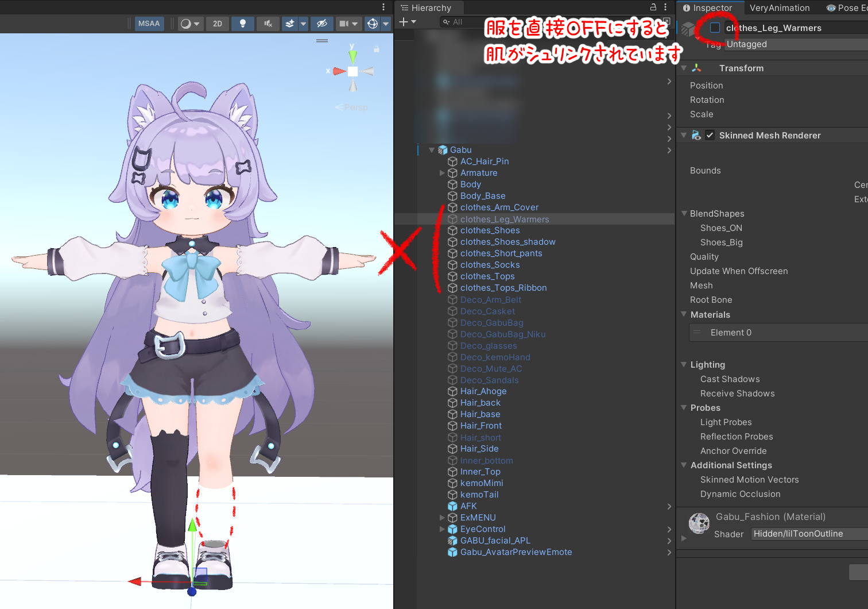Open the Tag dropdown showing Untagged
868x609 pixels.
[796, 44]
